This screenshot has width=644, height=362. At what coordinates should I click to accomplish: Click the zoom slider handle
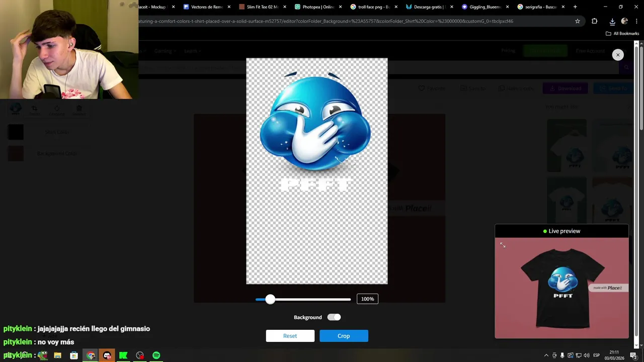point(270,299)
